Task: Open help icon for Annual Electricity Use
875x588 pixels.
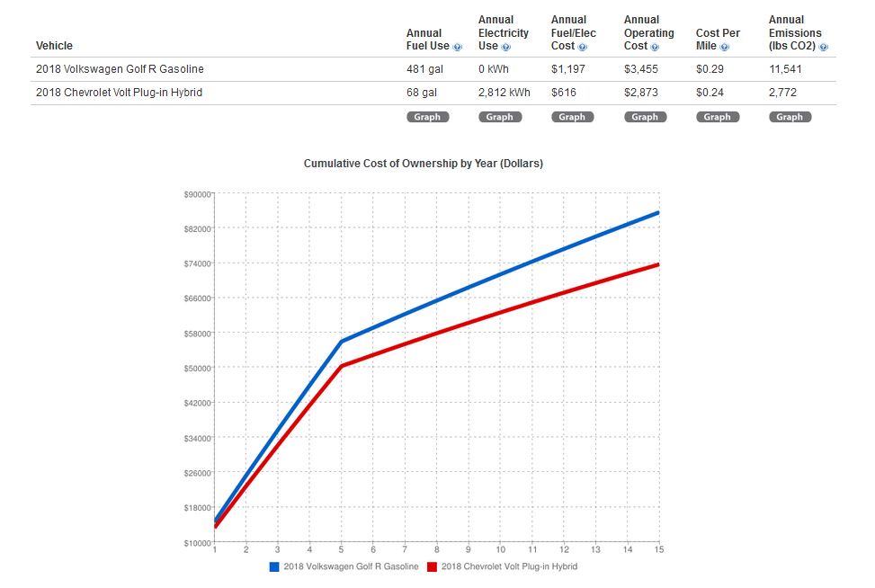Action: tap(506, 47)
